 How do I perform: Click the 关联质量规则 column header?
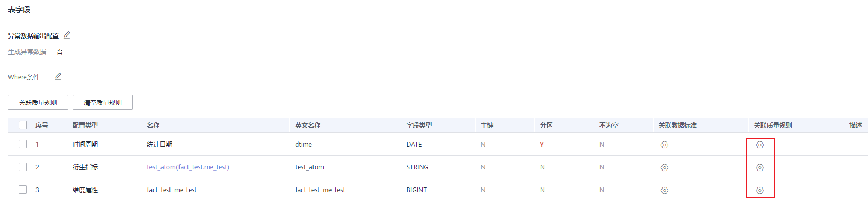(773, 126)
